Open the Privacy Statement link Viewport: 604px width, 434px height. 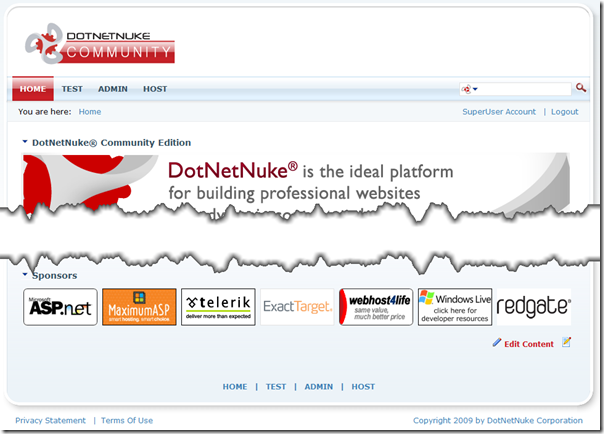click(50, 421)
